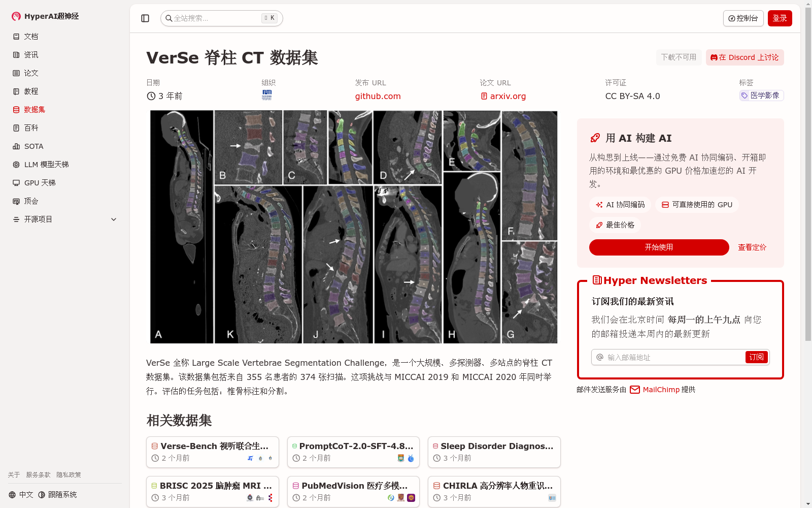Click 在 Discord 上讨论 button
The width and height of the screenshot is (812, 508).
click(745, 57)
